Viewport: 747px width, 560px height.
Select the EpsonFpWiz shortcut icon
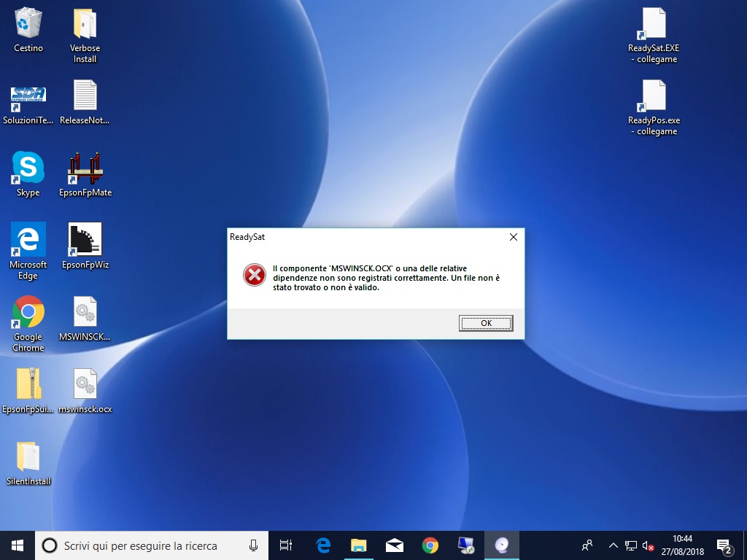coord(85,246)
